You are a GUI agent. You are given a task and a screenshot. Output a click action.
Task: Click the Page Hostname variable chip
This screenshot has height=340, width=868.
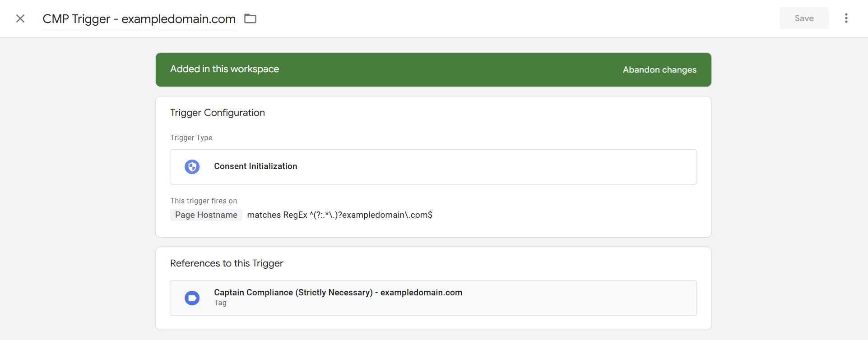206,215
